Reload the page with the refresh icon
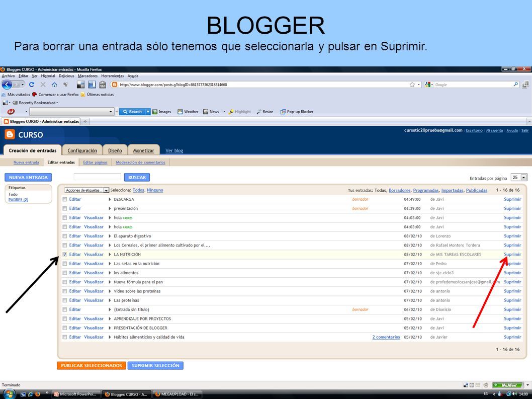This screenshot has width=532, height=399. click(32, 85)
